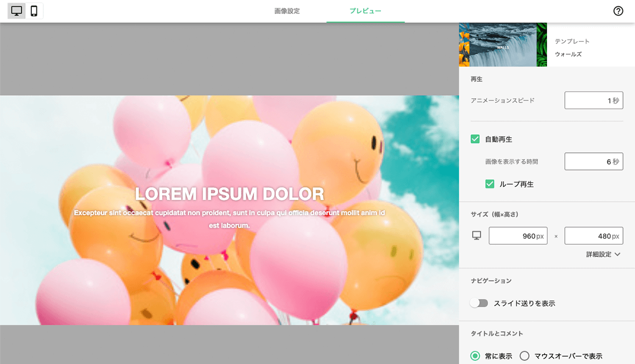Image resolution: width=635 pixels, height=364 pixels.
Task: Click the 画像を表示する時間 input field
Action: 593,162
